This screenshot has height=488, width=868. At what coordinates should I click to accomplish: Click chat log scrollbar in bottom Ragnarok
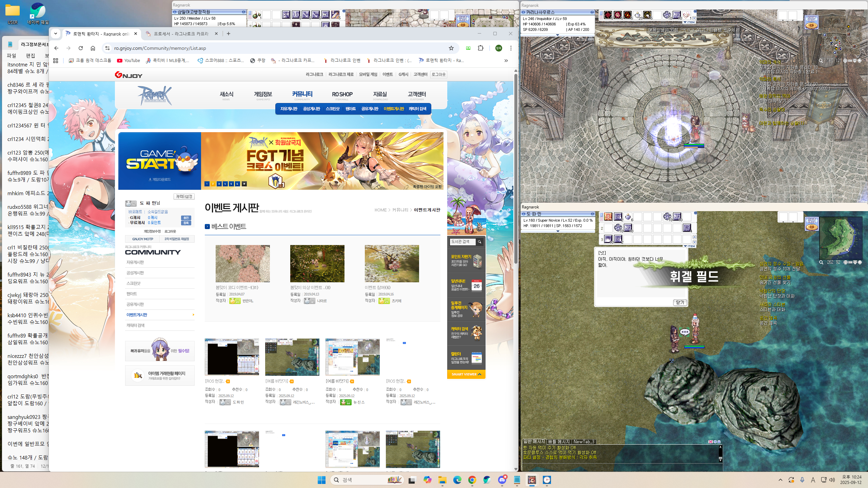tap(720, 453)
